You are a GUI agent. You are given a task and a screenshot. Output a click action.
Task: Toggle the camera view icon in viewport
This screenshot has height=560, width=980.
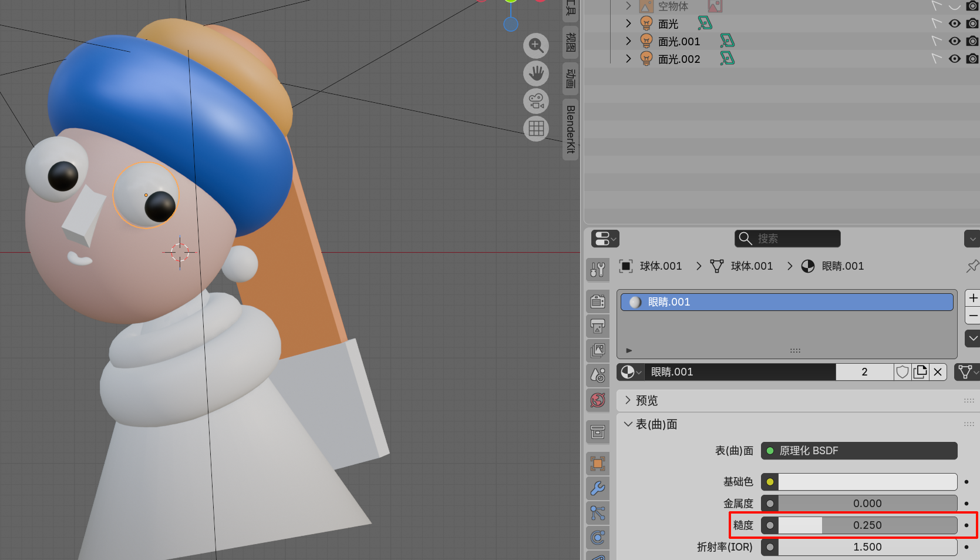click(536, 100)
